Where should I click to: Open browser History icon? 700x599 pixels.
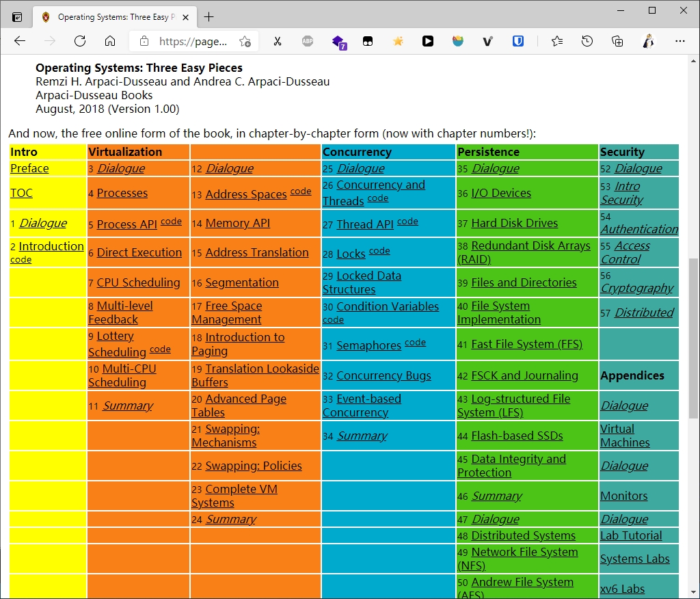coord(587,41)
